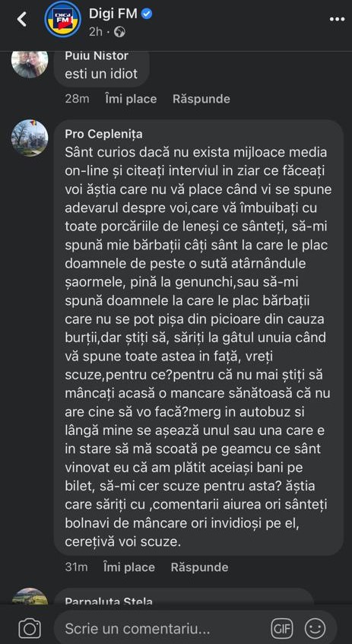
Task: Tap the 2h post timestamp
Action: 96,32
